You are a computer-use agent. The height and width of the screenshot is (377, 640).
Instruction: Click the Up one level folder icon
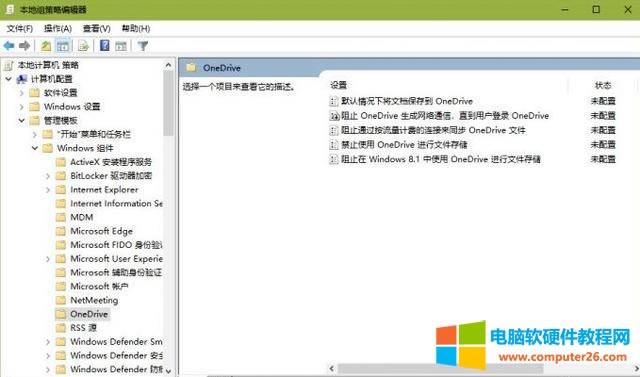(x=46, y=46)
